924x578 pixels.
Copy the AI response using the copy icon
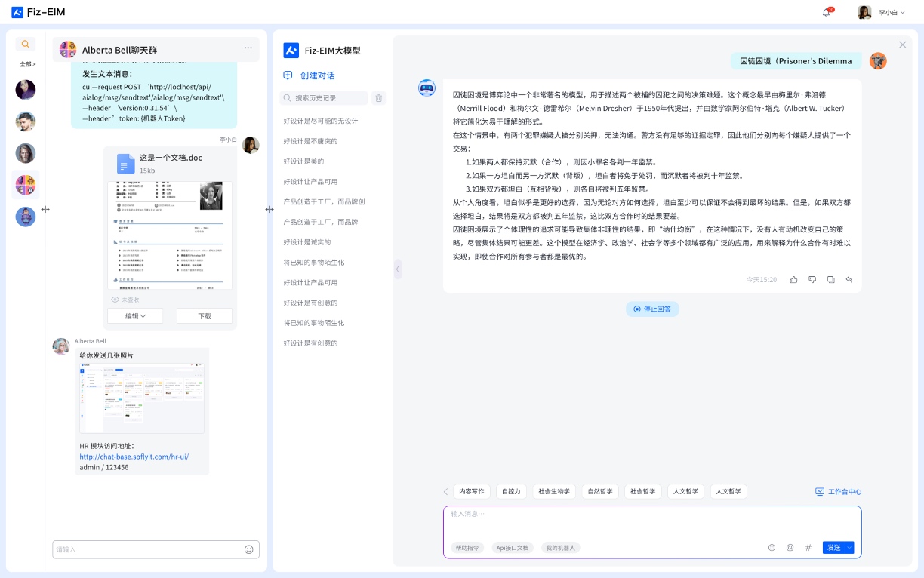click(830, 279)
